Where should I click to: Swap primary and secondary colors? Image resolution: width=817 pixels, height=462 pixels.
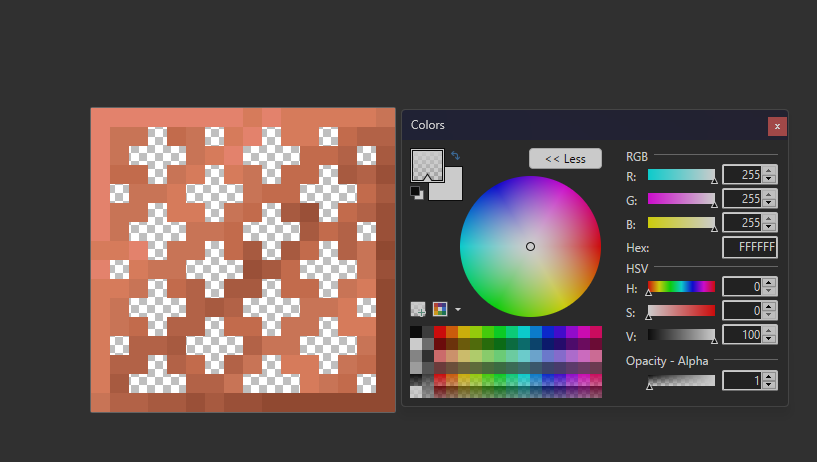[455, 155]
